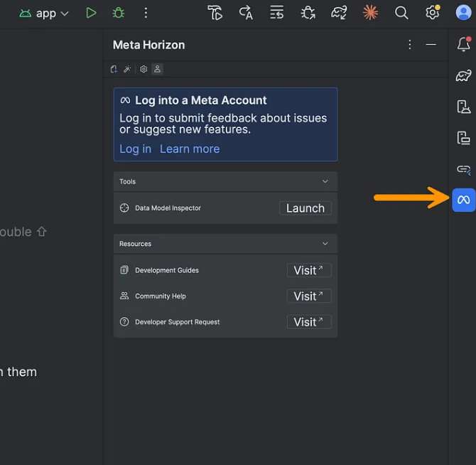The height and width of the screenshot is (465, 476).
Task: Open device manager icon in the right sidebar
Action: point(463,138)
